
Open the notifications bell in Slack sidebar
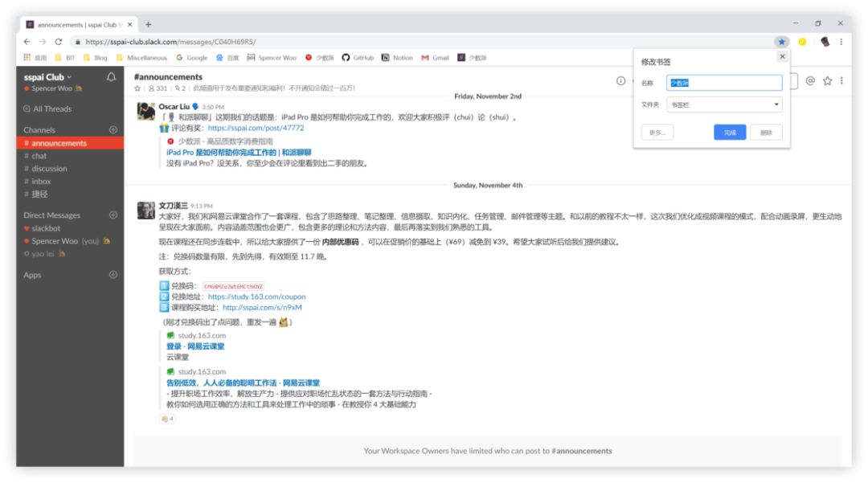click(x=111, y=77)
